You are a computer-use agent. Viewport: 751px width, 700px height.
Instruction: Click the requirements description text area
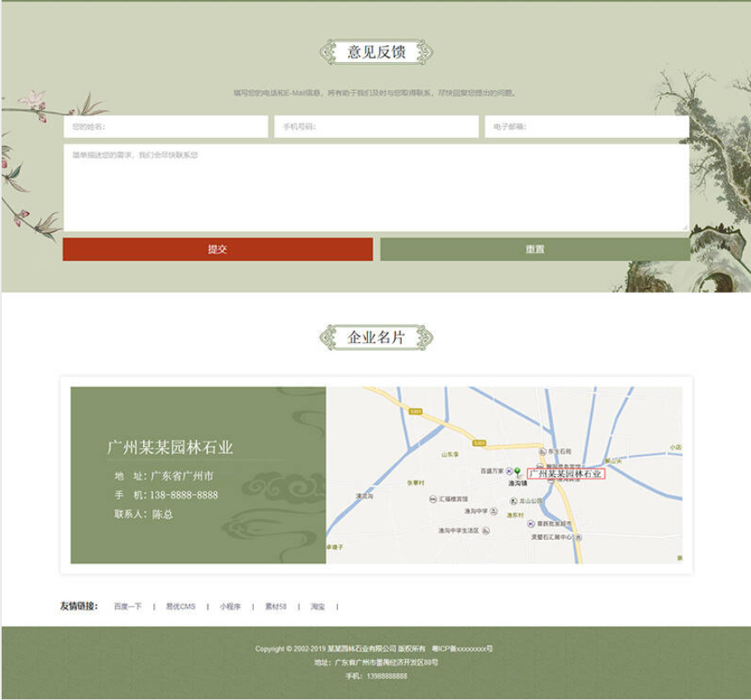(x=375, y=187)
